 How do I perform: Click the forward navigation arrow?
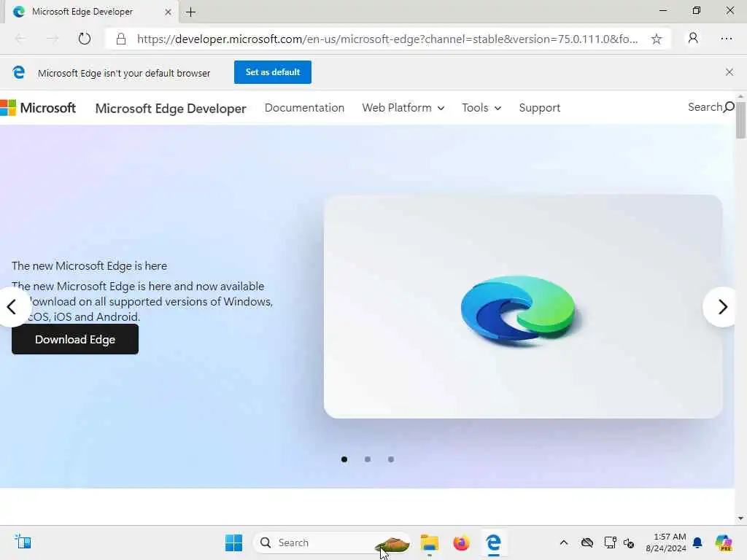[53, 39]
